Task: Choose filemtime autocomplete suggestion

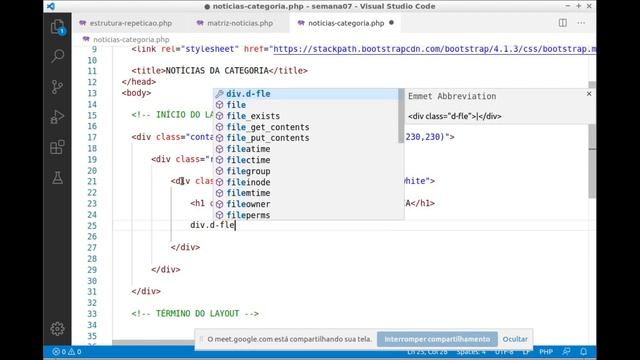Action: [306, 193]
